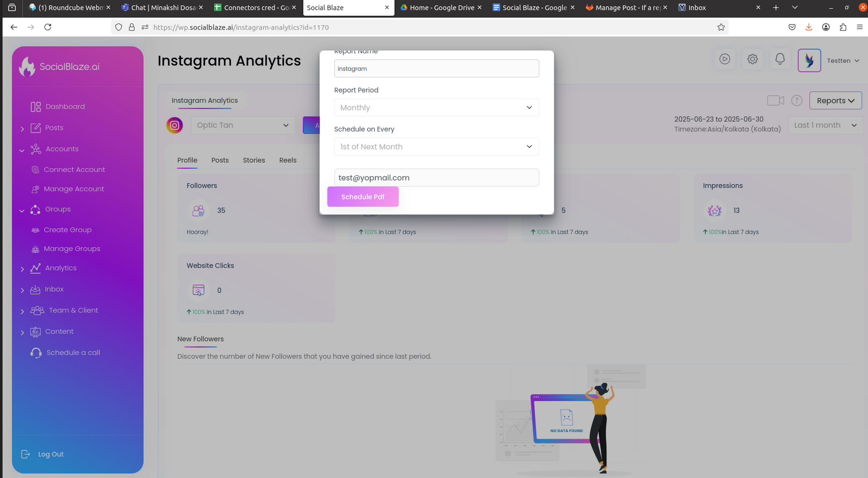
Task: Collapse the Accounts sidebar section
Action: pyautogui.click(x=22, y=150)
